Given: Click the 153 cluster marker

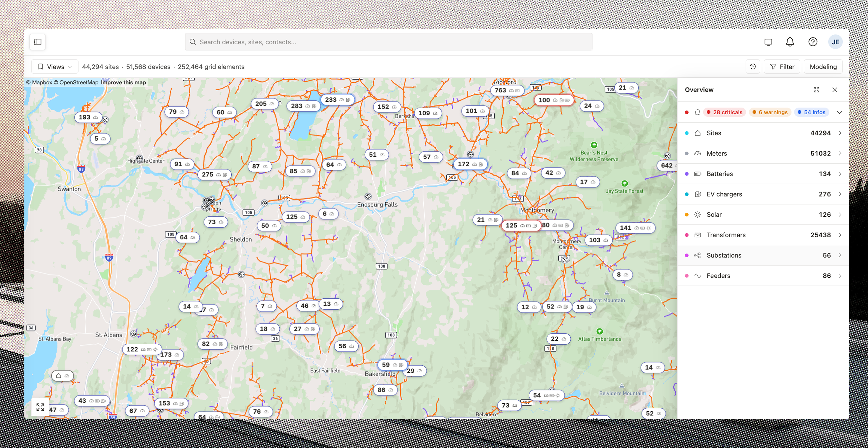Looking at the screenshot, I should coord(171,403).
